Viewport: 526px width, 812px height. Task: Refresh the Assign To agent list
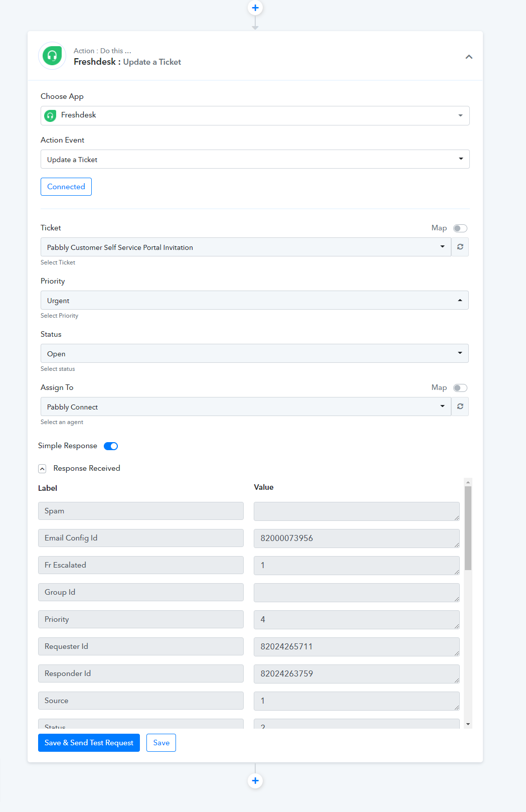[x=460, y=407]
